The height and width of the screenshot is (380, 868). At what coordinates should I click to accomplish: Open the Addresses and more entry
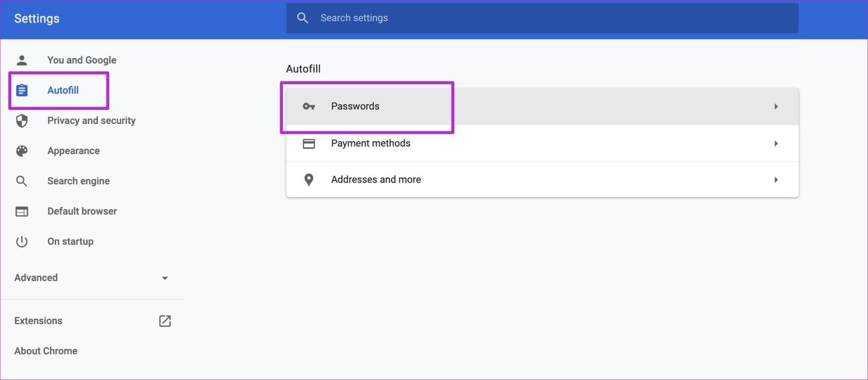[542, 180]
